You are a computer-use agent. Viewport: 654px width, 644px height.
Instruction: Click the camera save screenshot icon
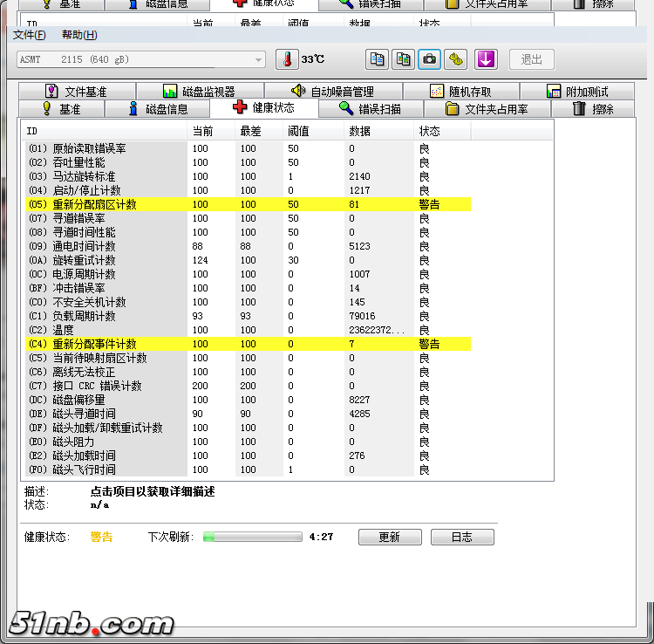(x=429, y=59)
